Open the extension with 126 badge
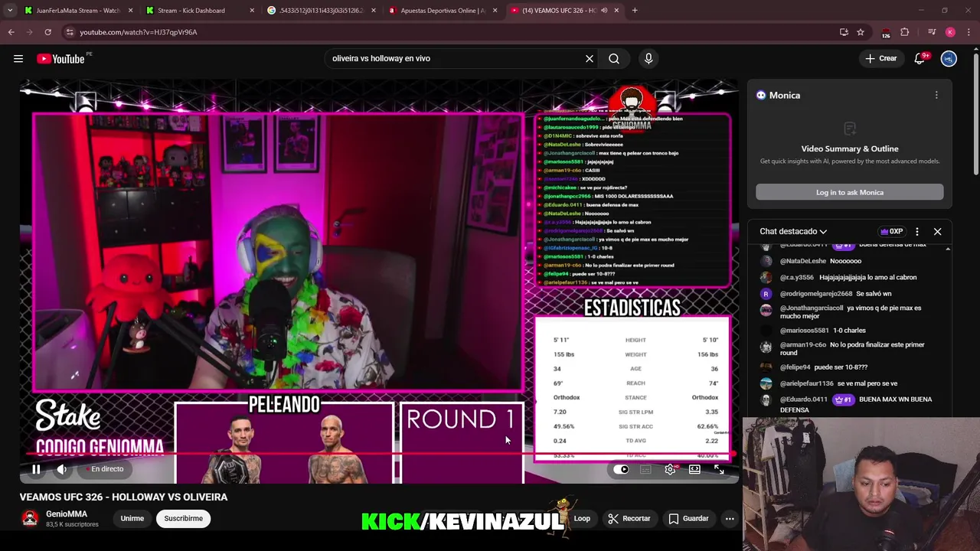Image resolution: width=980 pixels, height=551 pixels. pyautogui.click(x=886, y=32)
